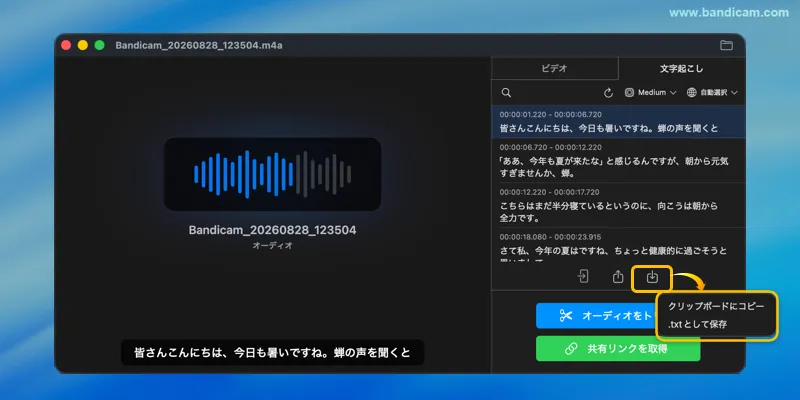Click the refresh transcription icon
Viewport: 800px width, 400px height.
coord(608,93)
